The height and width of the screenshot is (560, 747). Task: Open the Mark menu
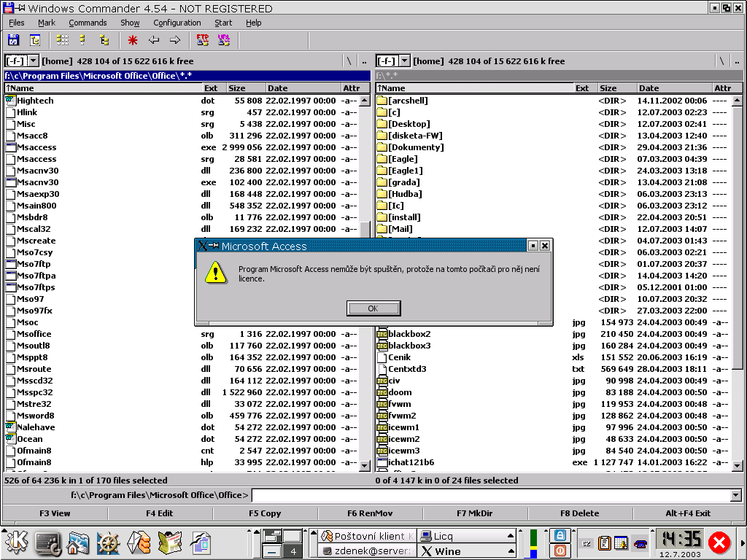pos(47,23)
